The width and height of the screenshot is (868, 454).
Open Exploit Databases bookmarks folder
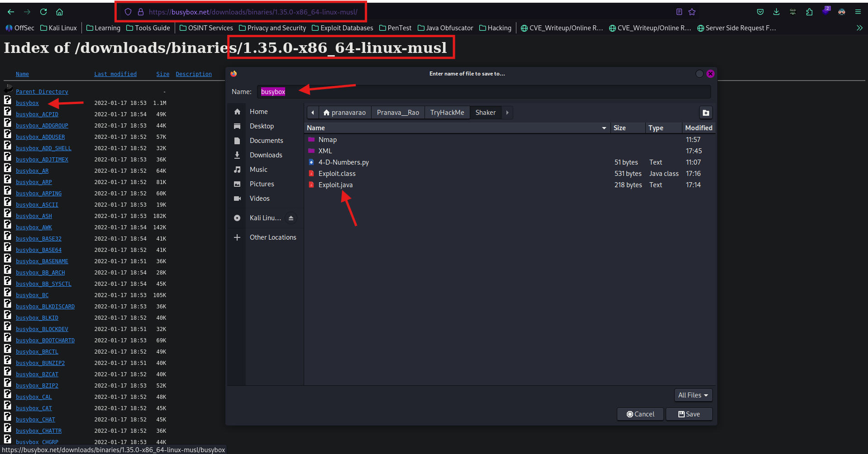343,28
